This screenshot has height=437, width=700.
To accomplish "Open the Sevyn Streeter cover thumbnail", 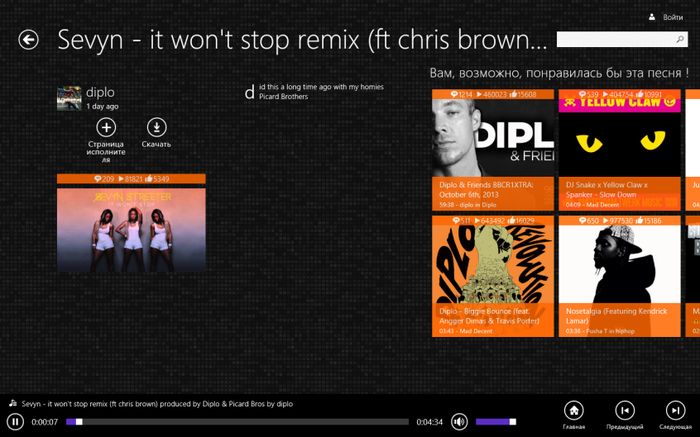I will tap(131, 229).
